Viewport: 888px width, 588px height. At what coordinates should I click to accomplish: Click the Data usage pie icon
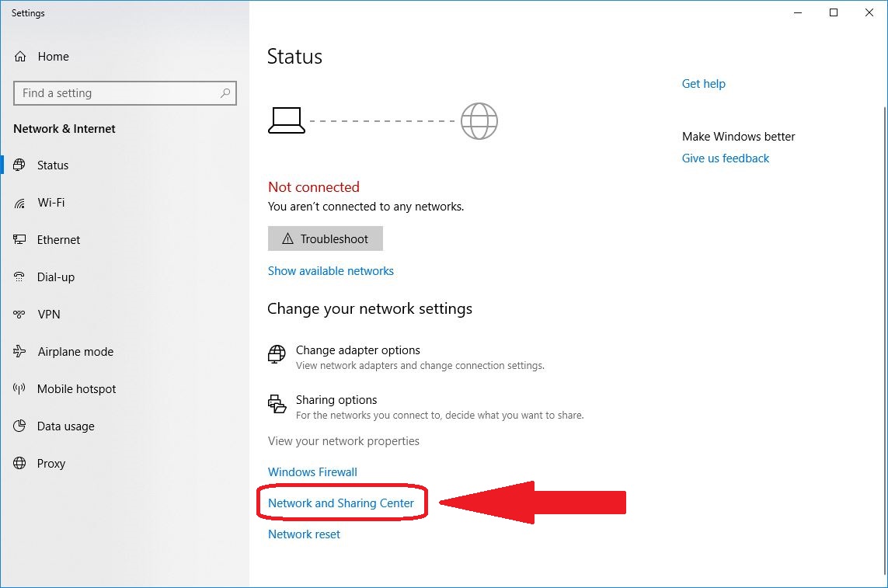[x=19, y=426]
